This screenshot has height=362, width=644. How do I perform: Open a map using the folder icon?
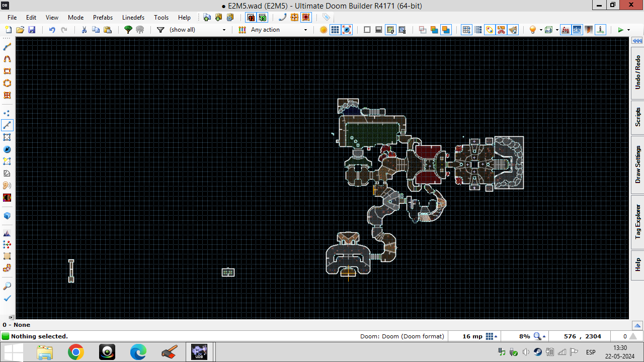20,30
